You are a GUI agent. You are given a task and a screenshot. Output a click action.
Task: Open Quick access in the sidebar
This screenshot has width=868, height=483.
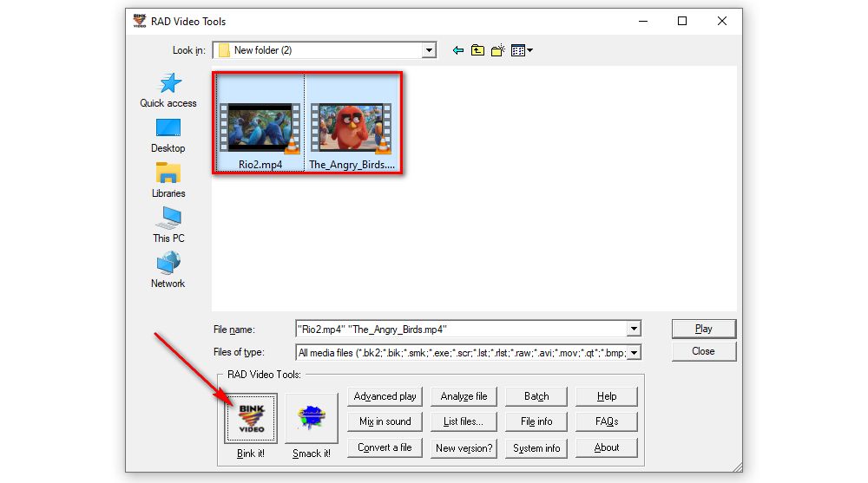click(168, 91)
